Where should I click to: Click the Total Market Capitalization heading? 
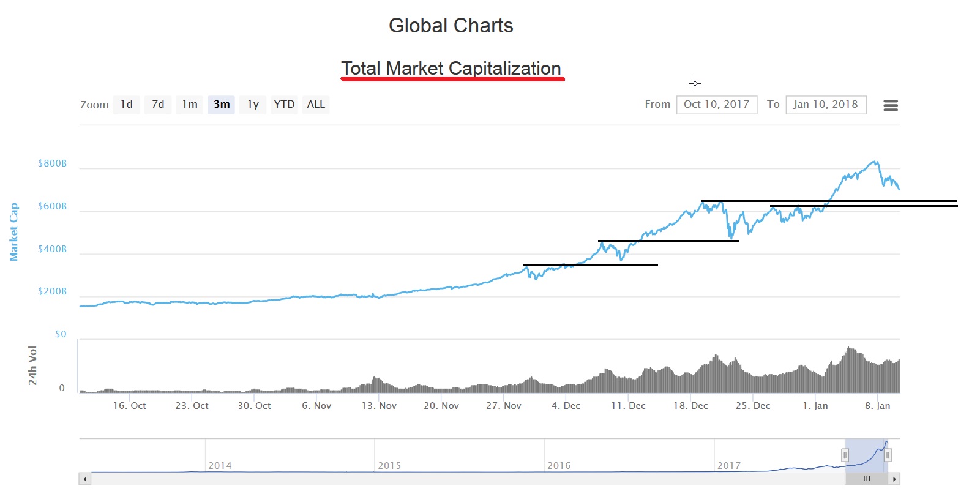(x=451, y=68)
